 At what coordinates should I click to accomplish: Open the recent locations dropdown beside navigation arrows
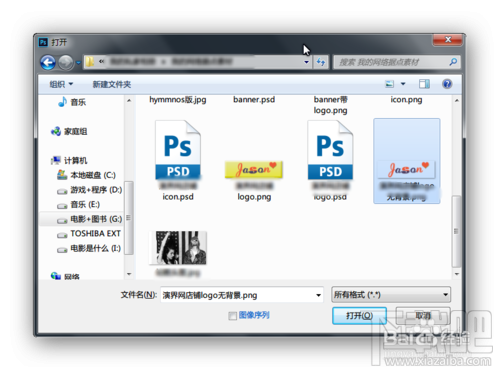(78, 62)
